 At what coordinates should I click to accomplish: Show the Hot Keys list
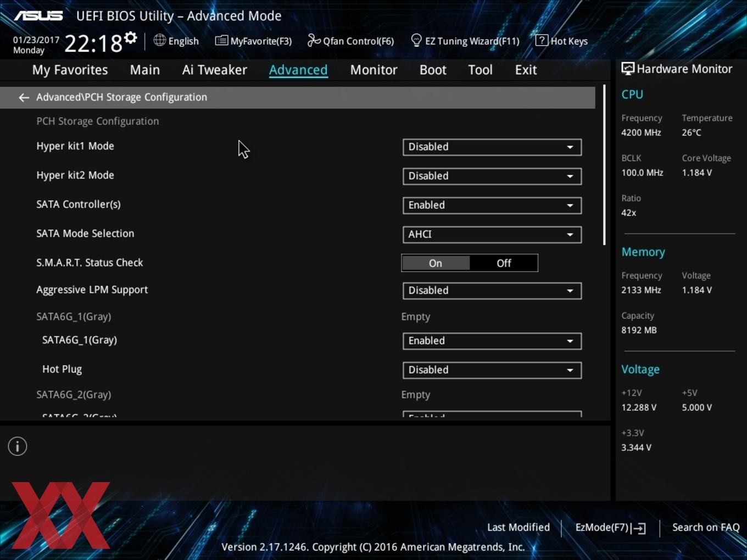point(561,41)
